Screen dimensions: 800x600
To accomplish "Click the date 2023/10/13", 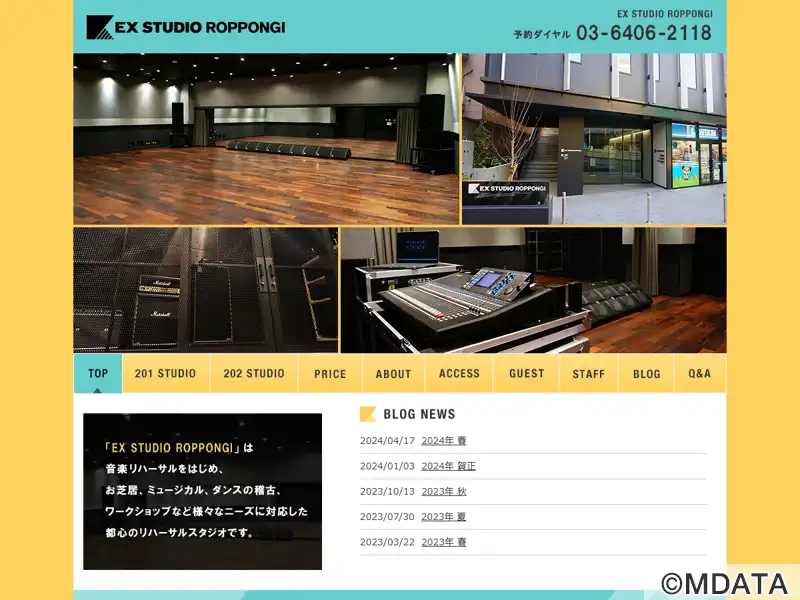I will coord(387,491).
